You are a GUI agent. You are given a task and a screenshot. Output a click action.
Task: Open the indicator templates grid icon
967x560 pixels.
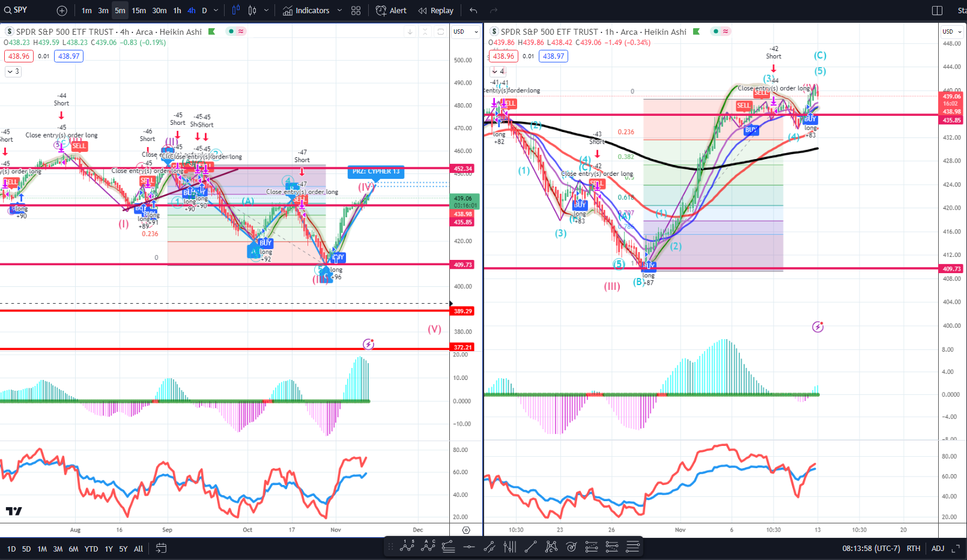coord(356,11)
